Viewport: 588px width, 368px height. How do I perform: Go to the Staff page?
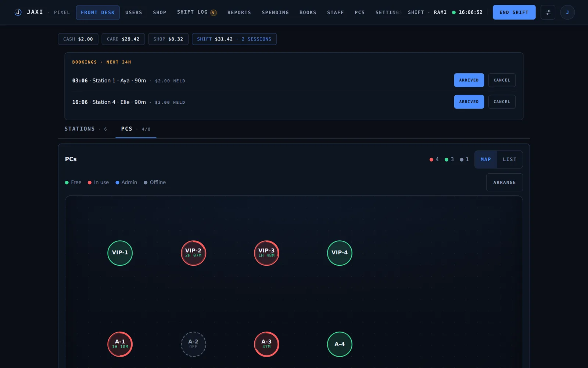click(336, 13)
